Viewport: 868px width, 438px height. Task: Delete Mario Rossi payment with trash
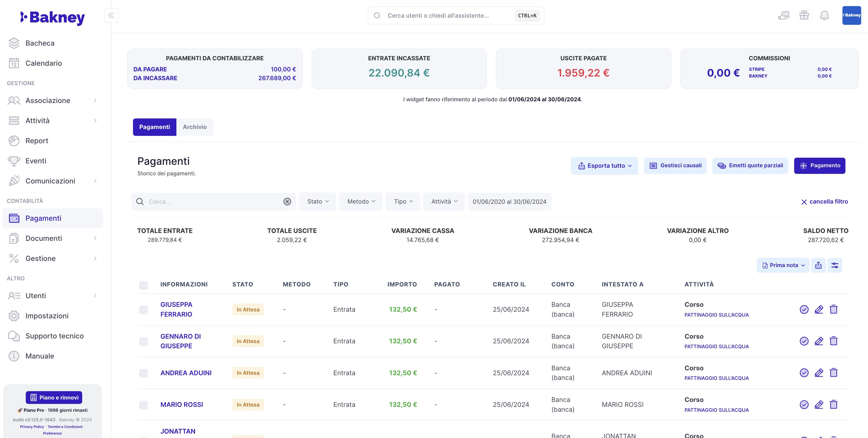834,404
